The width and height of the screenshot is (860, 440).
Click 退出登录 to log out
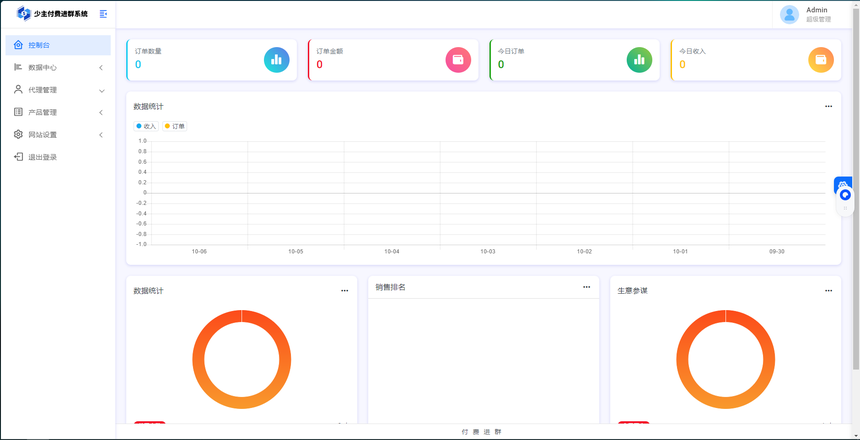click(x=42, y=157)
